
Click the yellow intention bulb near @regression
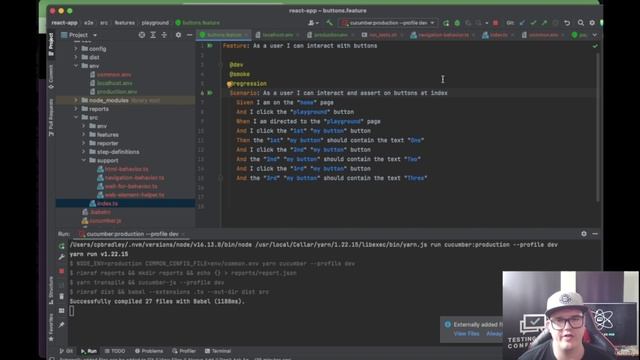click(229, 84)
